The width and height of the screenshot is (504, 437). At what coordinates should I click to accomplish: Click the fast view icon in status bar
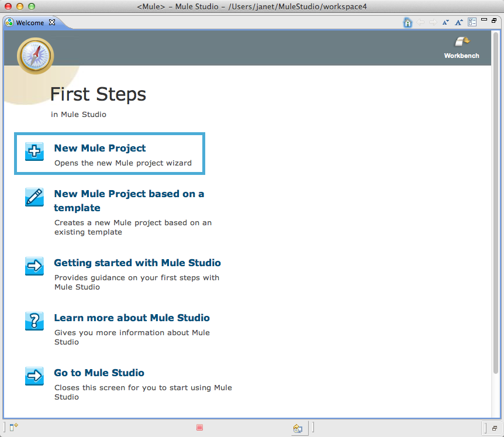[13, 428]
